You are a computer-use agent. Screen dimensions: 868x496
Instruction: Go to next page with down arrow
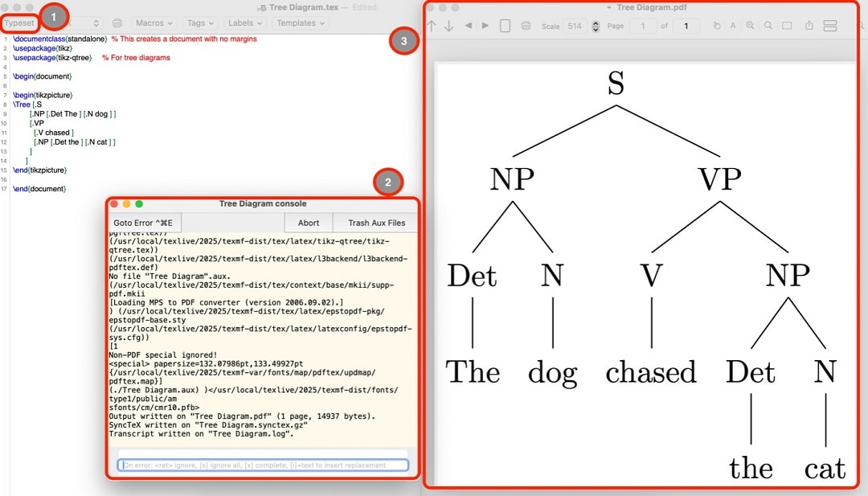click(x=449, y=26)
